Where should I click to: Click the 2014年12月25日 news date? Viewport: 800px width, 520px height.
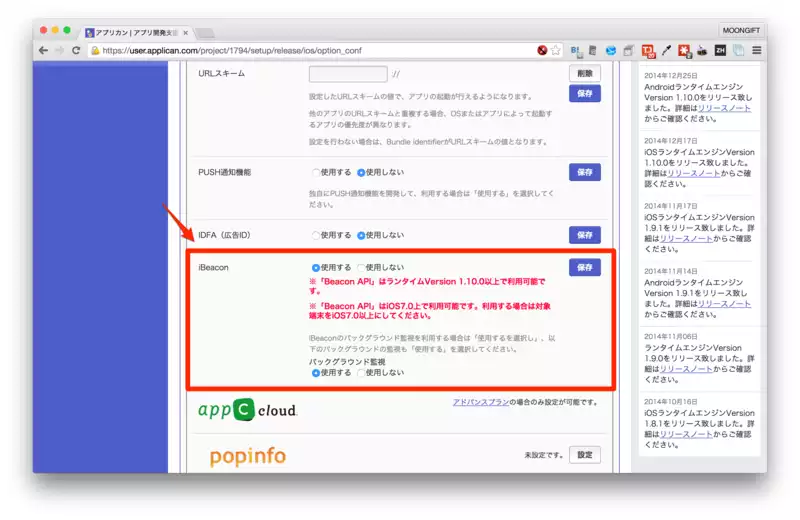coord(670,76)
